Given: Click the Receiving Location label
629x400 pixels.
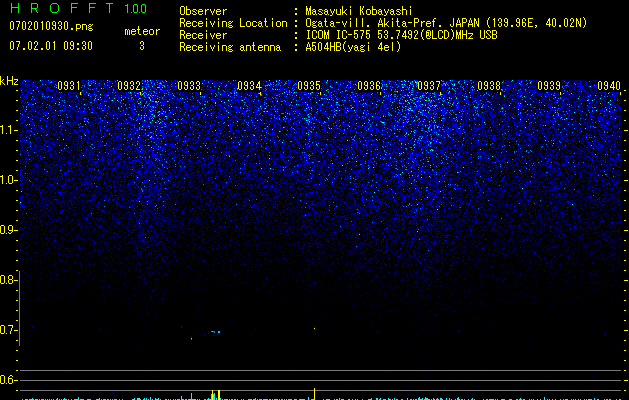Looking at the screenshot, I should coord(233,23).
